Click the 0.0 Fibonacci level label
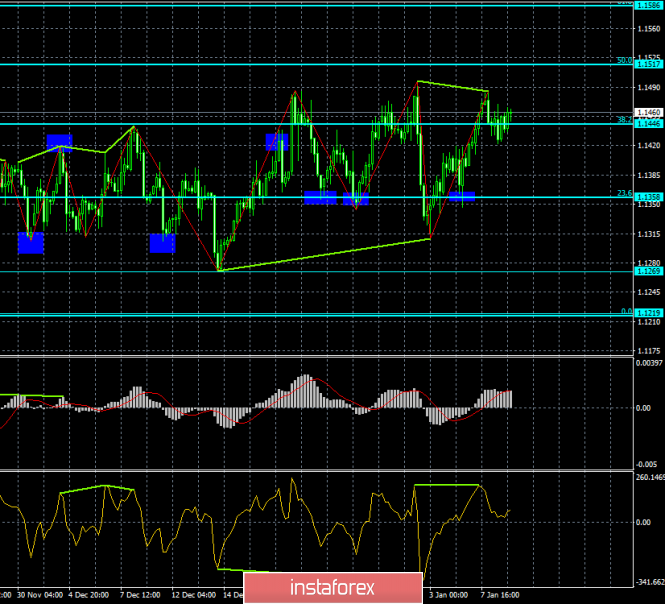The height and width of the screenshot is (604, 665). (x=626, y=311)
